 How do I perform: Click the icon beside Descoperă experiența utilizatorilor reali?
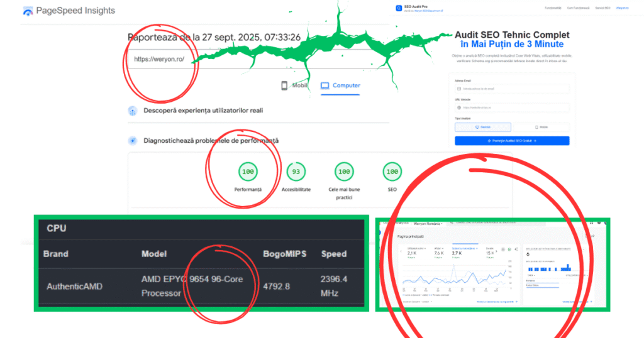[x=133, y=111]
